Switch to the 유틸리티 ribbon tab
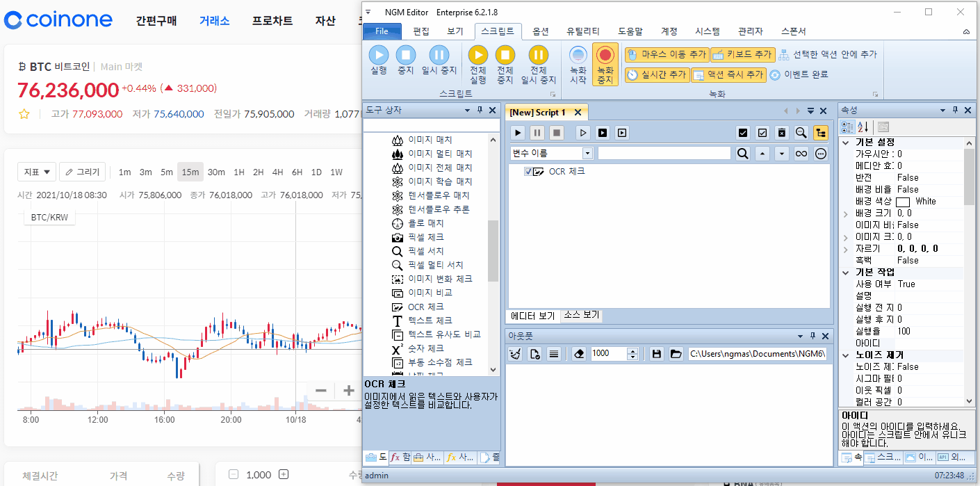The height and width of the screenshot is (486, 980). (x=583, y=31)
